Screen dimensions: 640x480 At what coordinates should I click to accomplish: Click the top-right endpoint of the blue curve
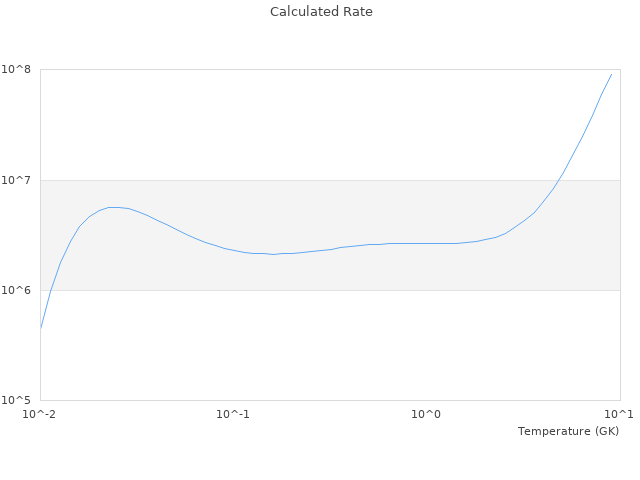point(611,74)
